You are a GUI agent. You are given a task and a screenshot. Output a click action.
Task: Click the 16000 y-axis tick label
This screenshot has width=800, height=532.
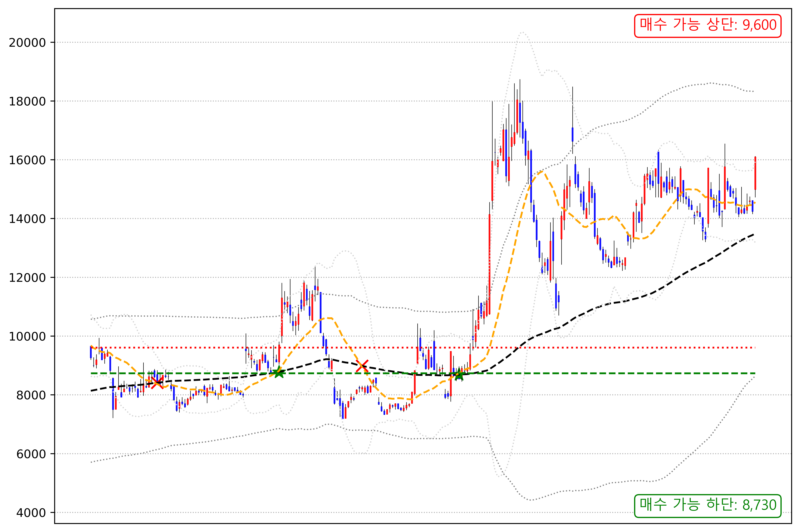pyautogui.click(x=27, y=160)
